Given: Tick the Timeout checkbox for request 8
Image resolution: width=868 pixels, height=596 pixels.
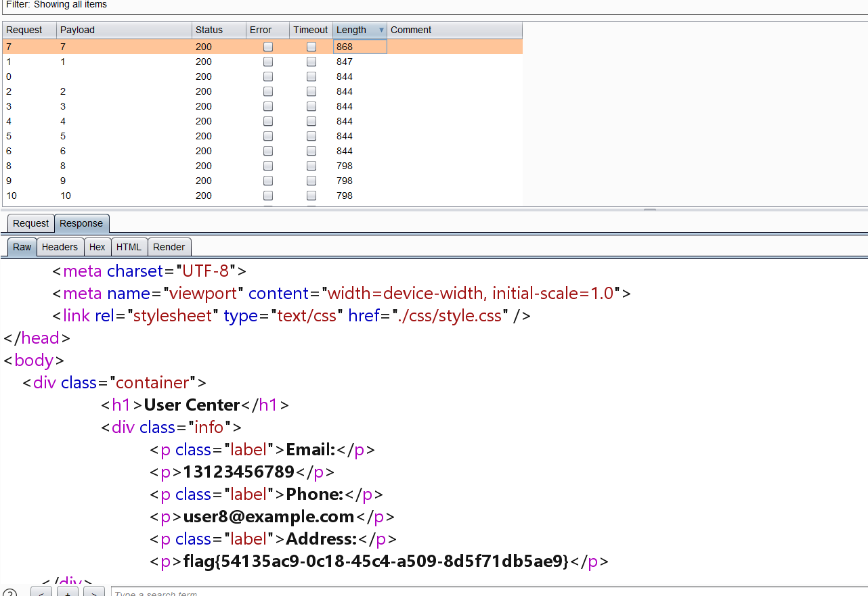Looking at the screenshot, I should click(x=311, y=166).
